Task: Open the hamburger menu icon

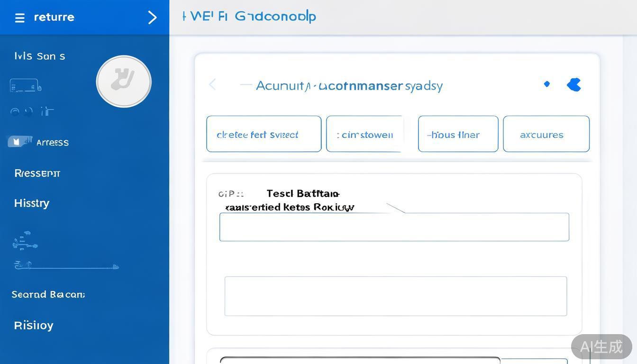Action: click(19, 18)
